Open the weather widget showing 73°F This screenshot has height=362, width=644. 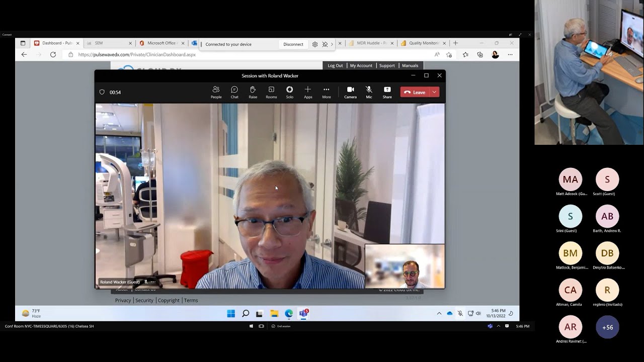31,313
